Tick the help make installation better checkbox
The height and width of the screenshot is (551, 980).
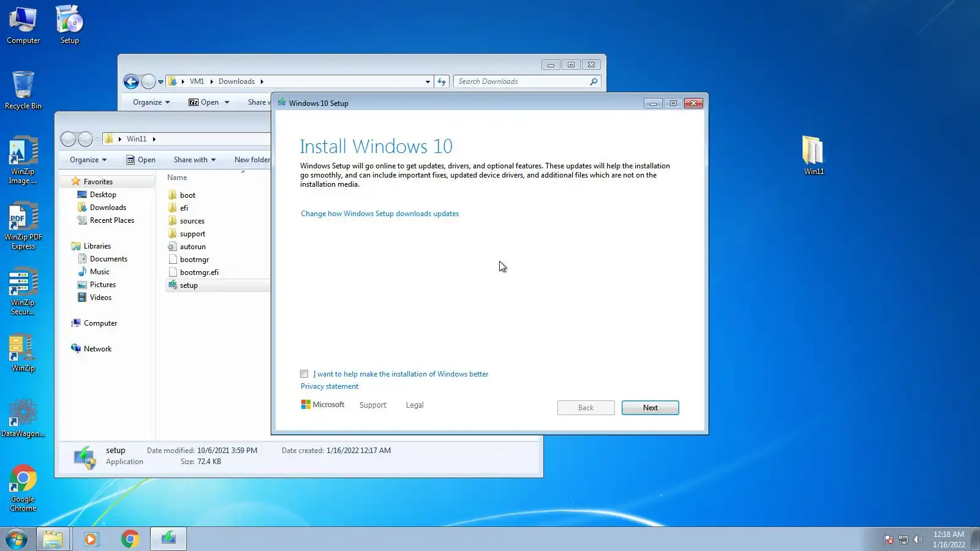tap(304, 374)
